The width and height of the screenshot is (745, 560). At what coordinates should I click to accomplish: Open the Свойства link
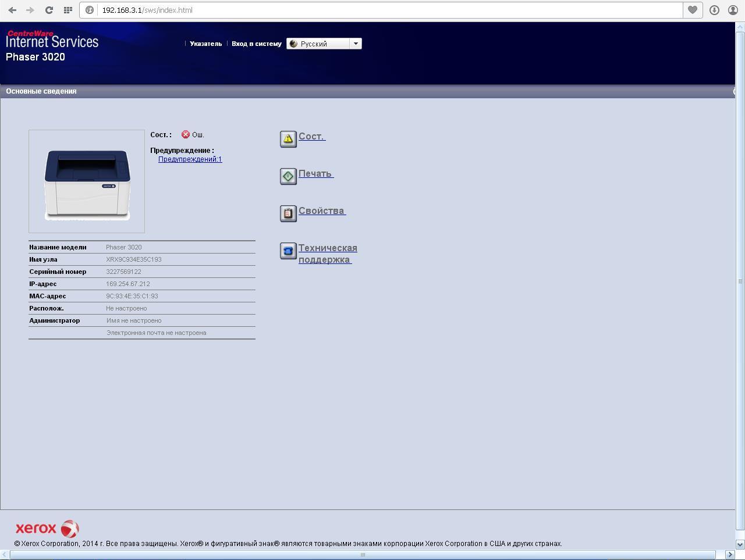pos(322,211)
